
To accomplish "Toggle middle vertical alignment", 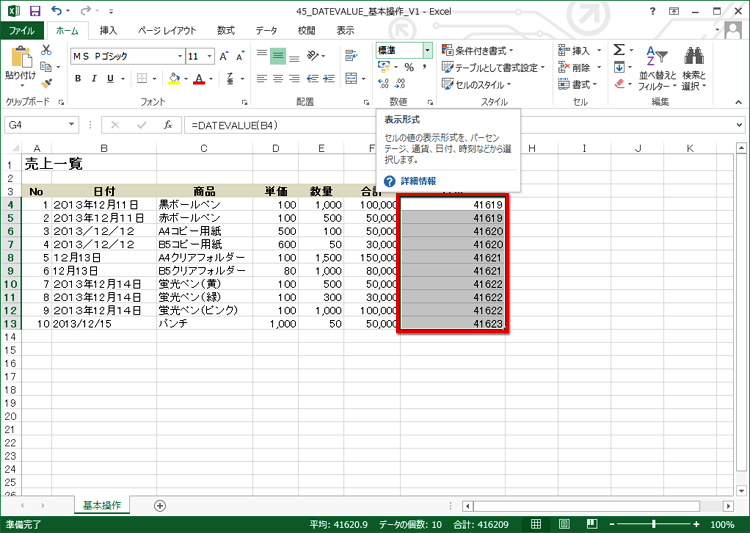I will point(278,56).
